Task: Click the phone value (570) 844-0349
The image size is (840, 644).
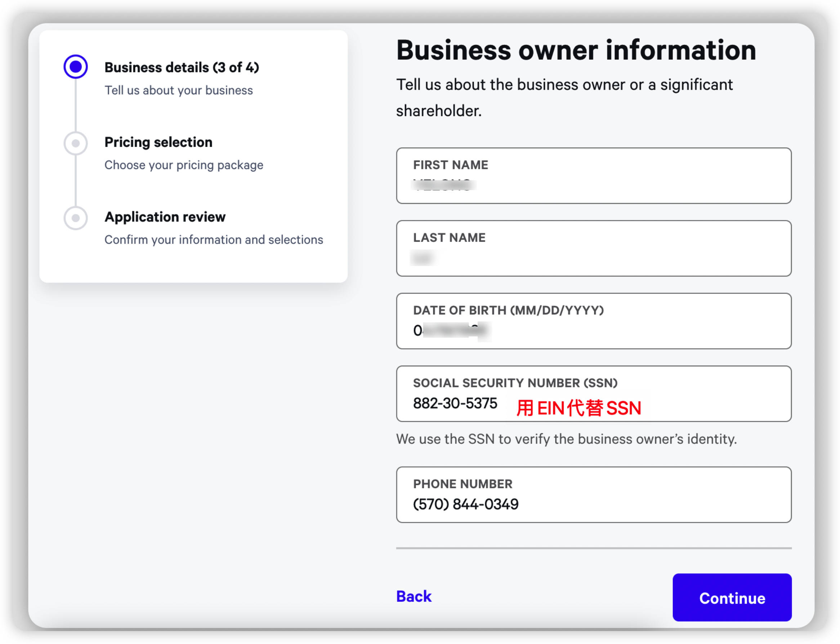Action: [x=465, y=505]
